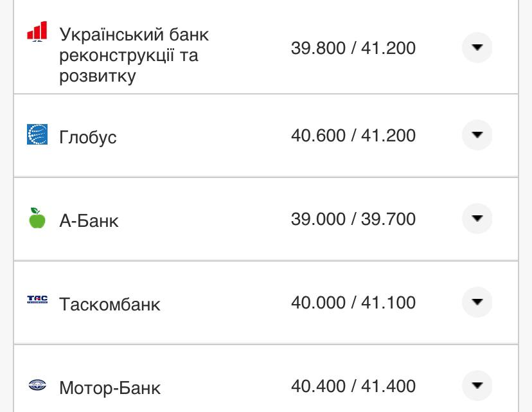Expand the Мотор-Банк rates dropdown
Image resolution: width=532 pixels, height=412 pixels.
pyautogui.click(x=477, y=387)
